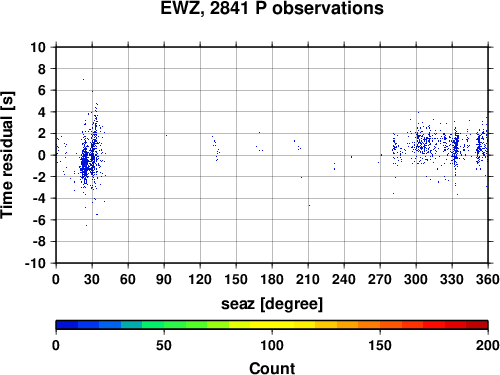Click the x-axis tick label 210

point(308,279)
